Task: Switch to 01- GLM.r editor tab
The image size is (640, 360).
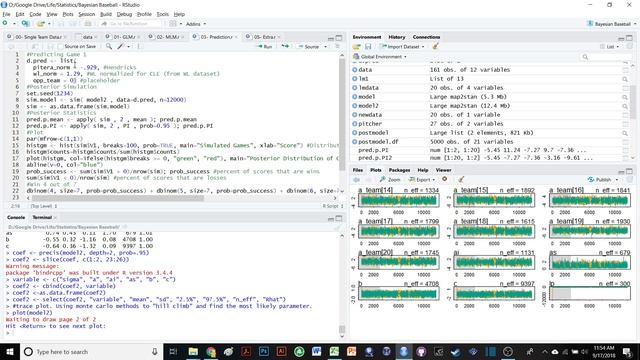Action: pos(124,37)
